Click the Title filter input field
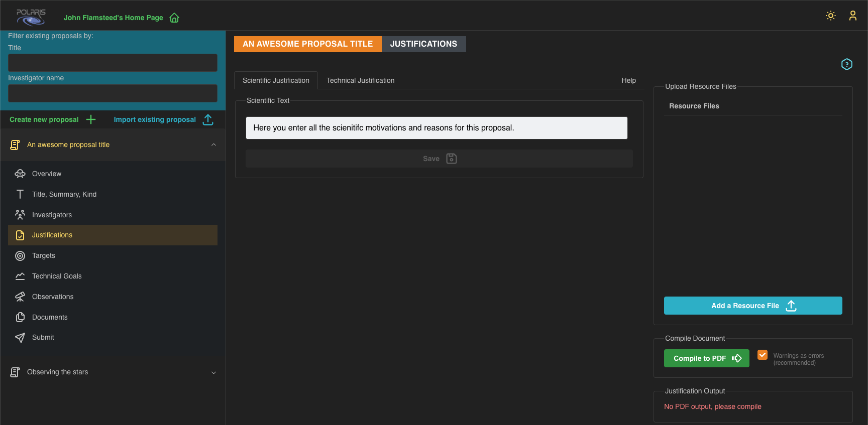868x425 pixels. (x=113, y=63)
